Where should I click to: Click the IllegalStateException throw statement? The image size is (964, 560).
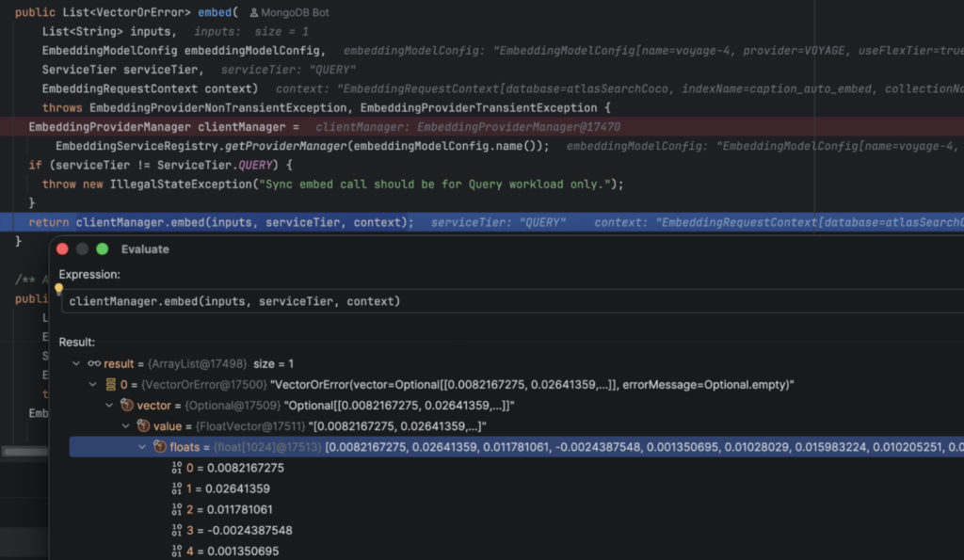pyautogui.click(x=332, y=184)
